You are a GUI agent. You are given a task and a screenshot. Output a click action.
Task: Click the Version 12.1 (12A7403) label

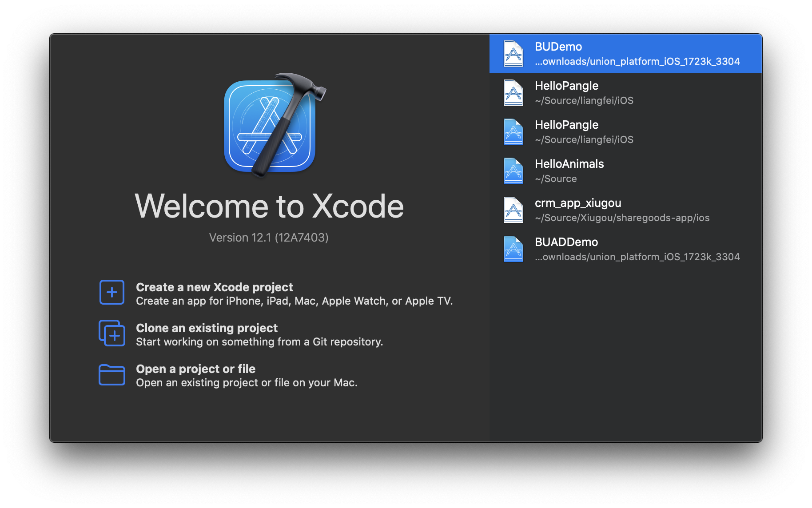[269, 238]
